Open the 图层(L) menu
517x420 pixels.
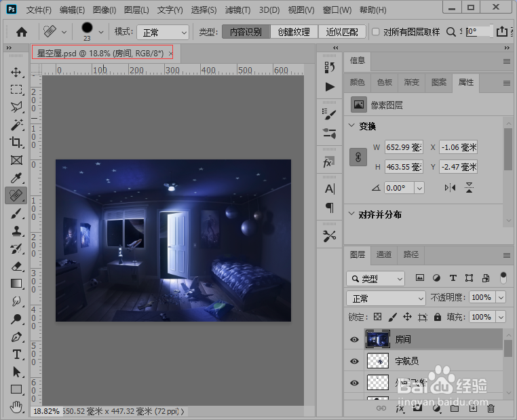[x=136, y=10]
